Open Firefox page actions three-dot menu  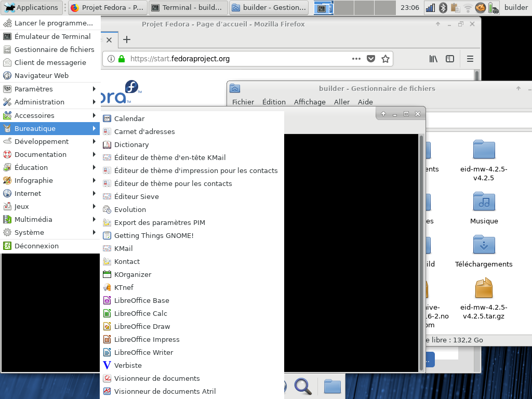pyautogui.click(x=356, y=59)
